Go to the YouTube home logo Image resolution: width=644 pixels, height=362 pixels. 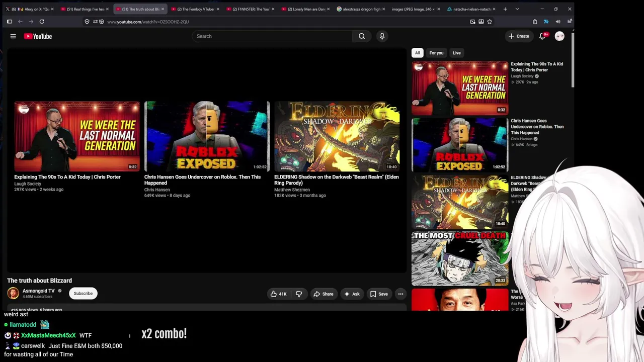(38, 36)
